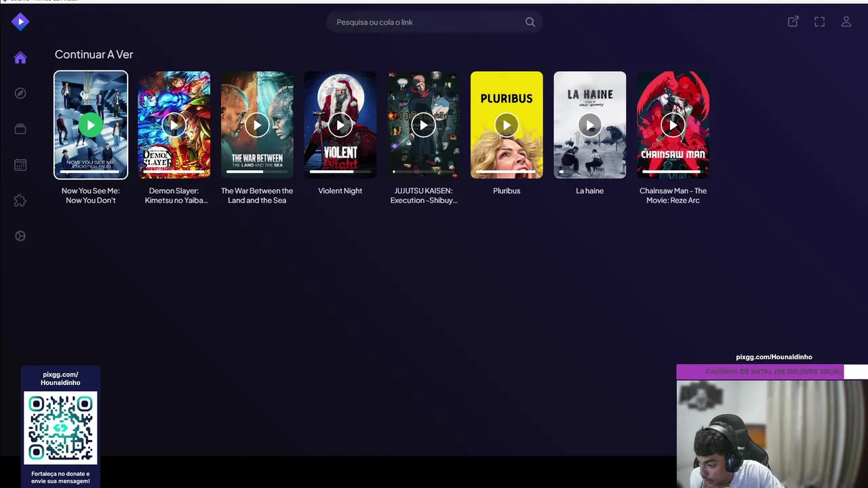
Task: Play Chainsaw Man Reze Arc poster
Action: 673,125
